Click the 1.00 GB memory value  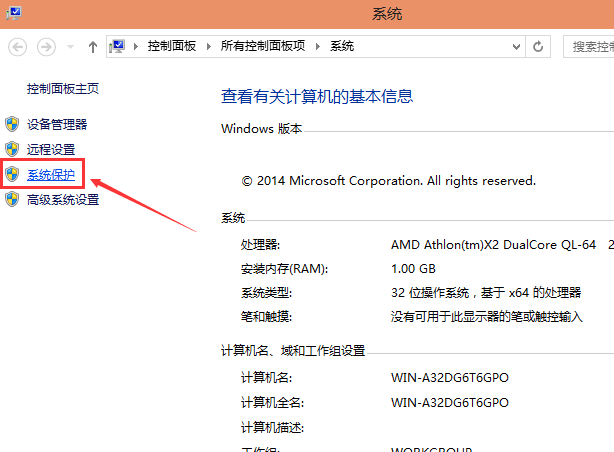click(413, 269)
